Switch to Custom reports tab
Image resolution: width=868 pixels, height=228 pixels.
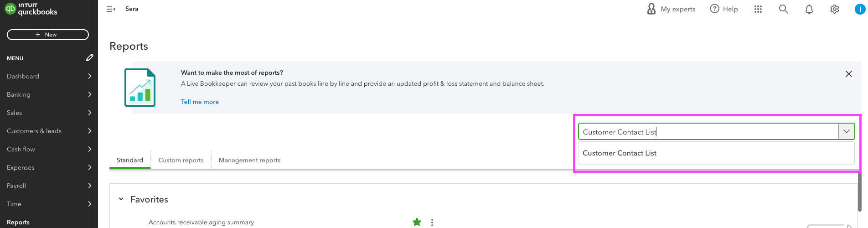(181, 160)
